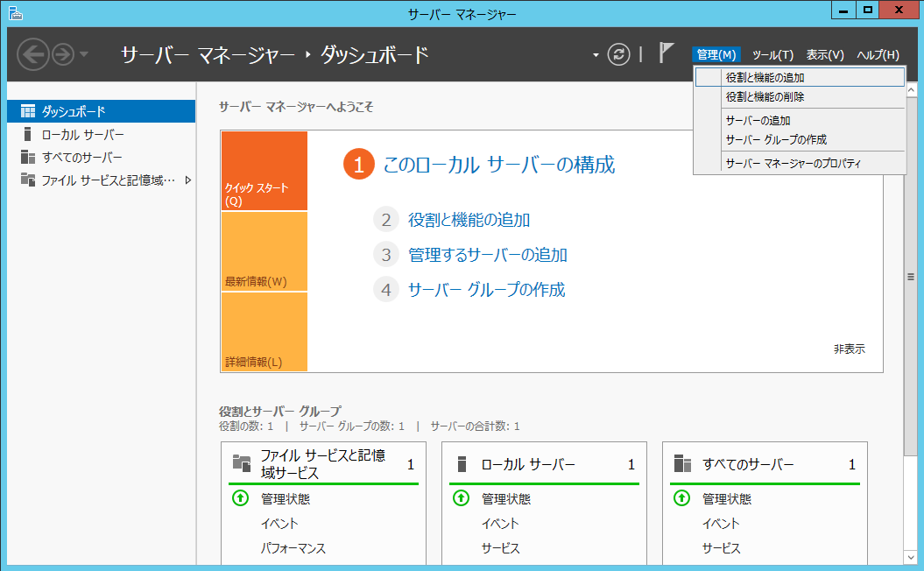The image size is (924, 571).
Task: Click 管理するサーバーの追加 link
Action: tap(487, 255)
